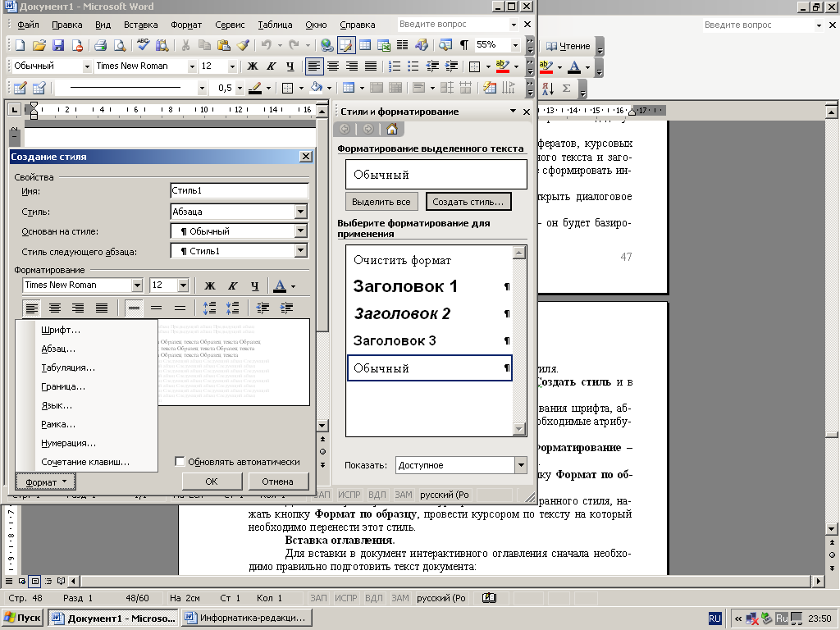
Task: Toggle Italic in Create Style dialog
Action: coord(232,285)
